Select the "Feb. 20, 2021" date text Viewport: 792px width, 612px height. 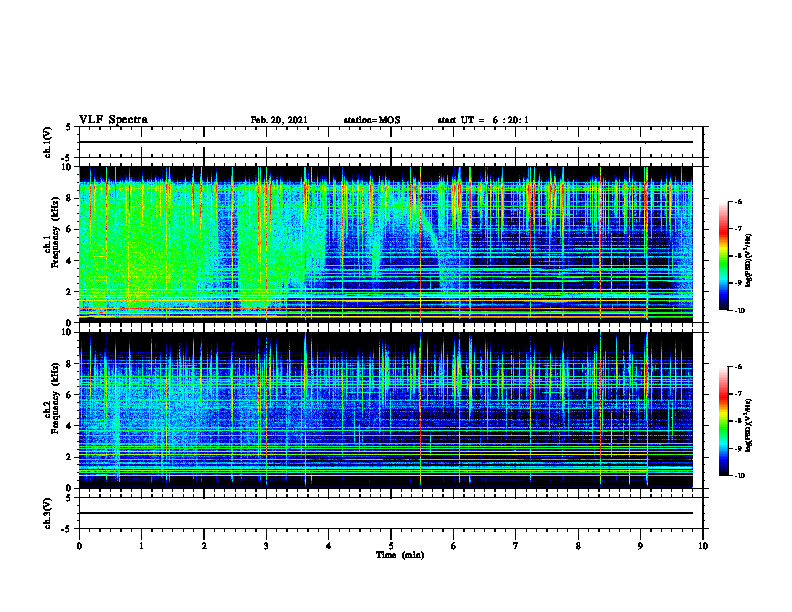279,120
